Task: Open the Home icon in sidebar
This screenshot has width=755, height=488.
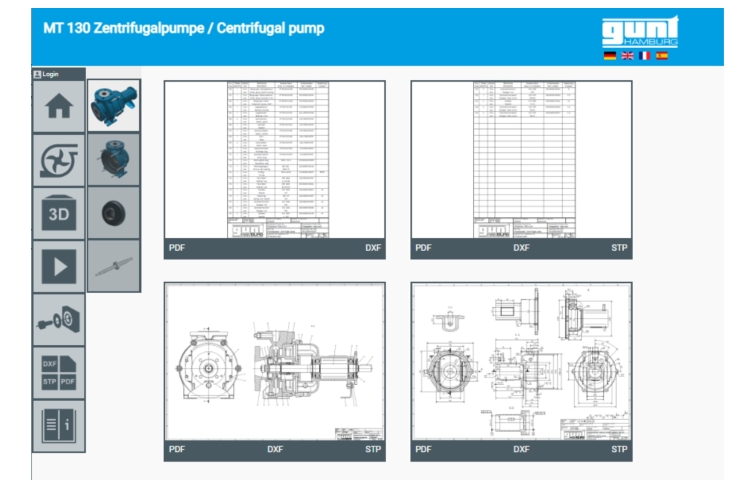Action: coord(59,107)
